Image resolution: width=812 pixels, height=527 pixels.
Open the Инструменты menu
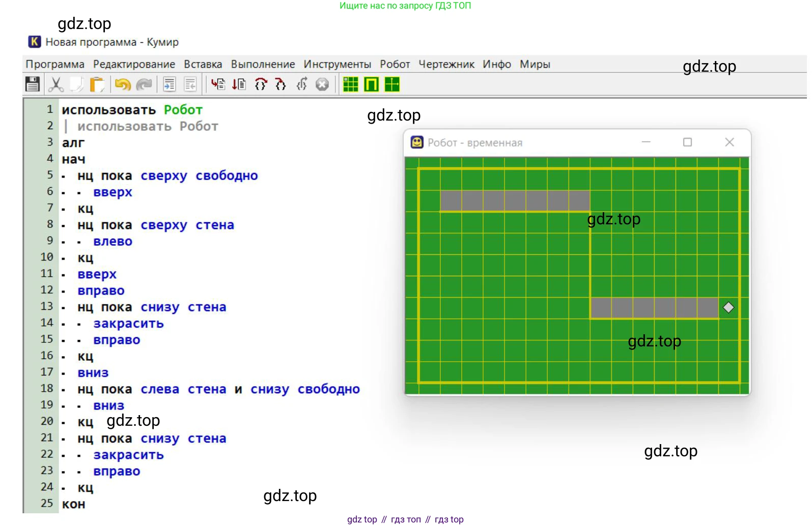coord(337,65)
